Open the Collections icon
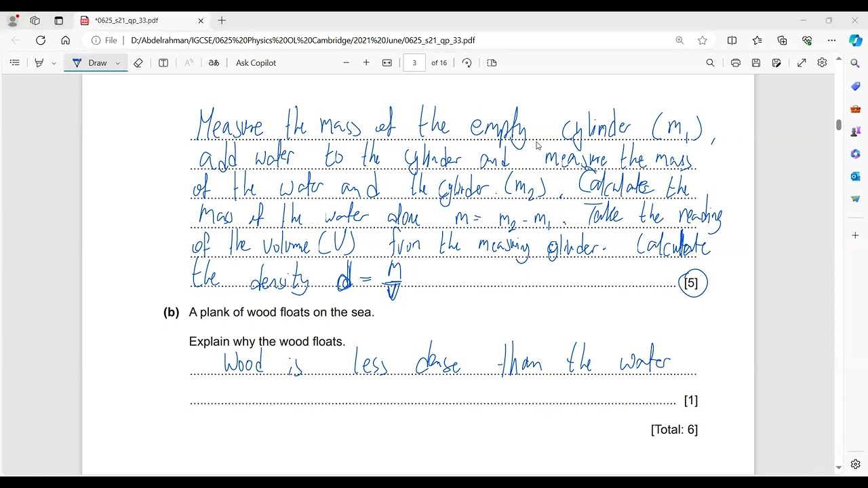 click(x=783, y=40)
